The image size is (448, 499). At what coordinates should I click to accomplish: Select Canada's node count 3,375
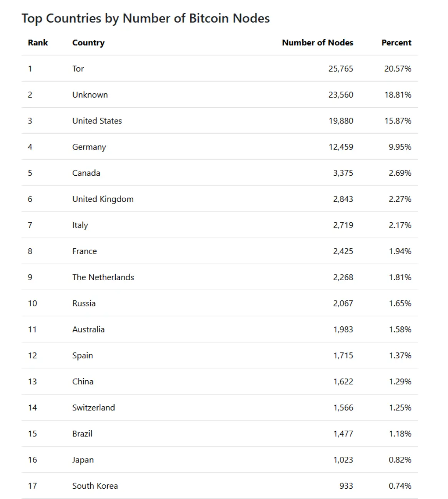pyautogui.click(x=343, y=173)
